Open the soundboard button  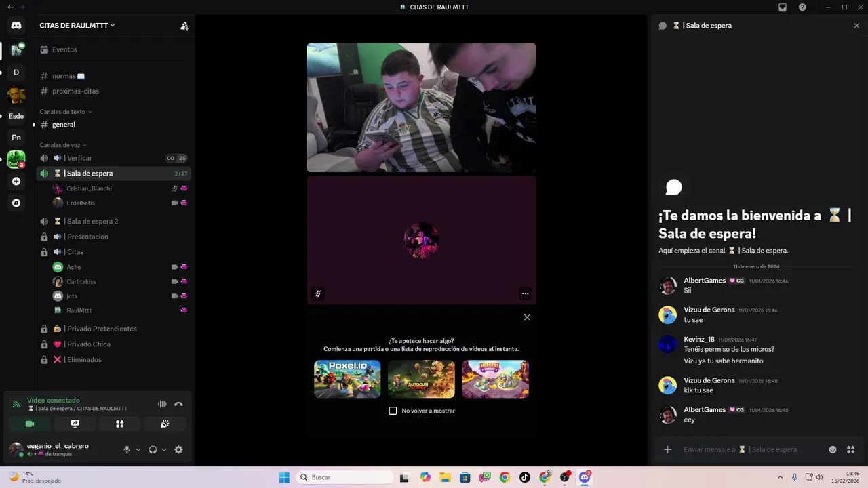click(165, 424)
